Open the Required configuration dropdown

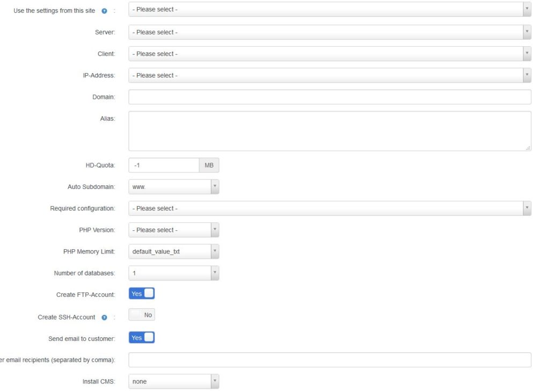(x=330, y=208)
